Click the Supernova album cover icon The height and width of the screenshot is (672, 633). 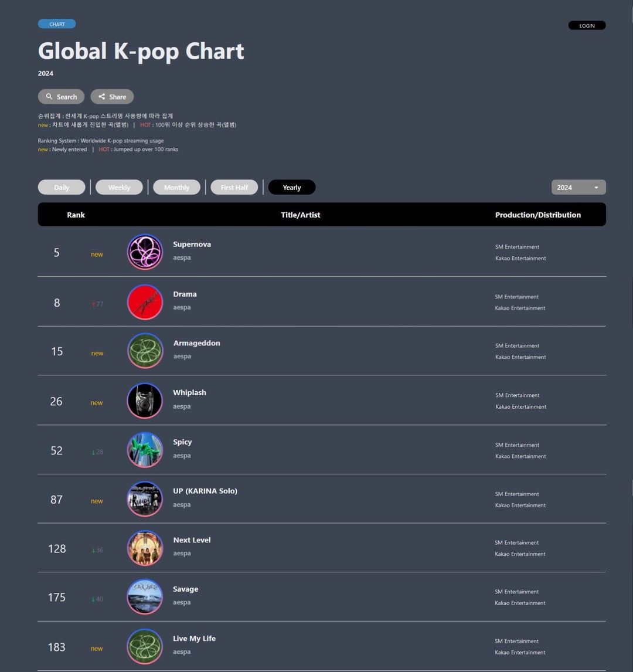tap(145, 252)
